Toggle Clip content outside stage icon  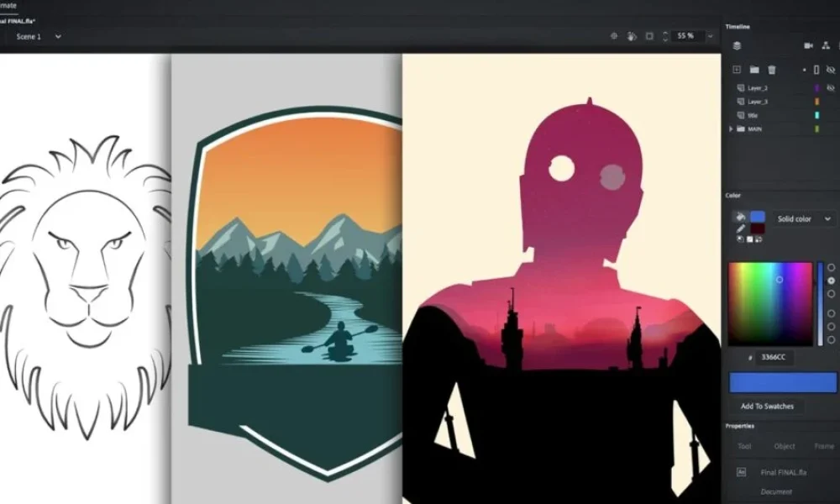649,36
